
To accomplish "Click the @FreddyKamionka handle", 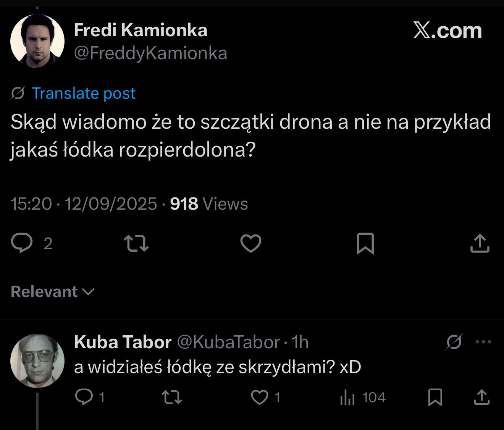I will point(150,53).
